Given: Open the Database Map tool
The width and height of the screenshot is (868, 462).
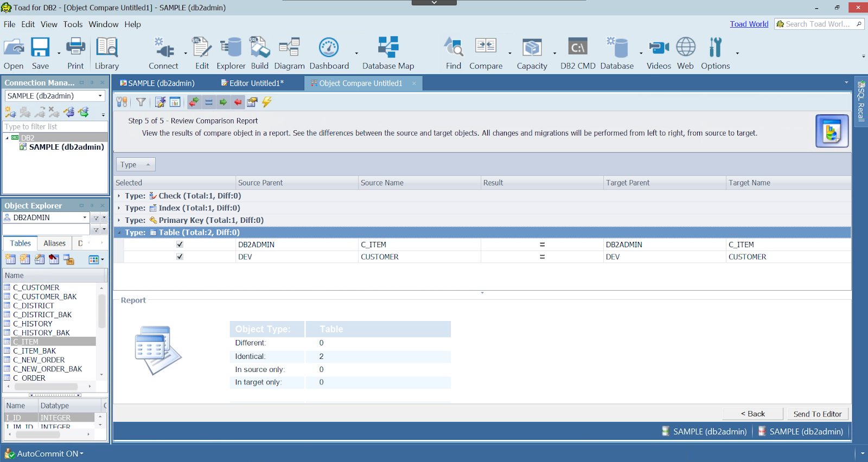Looking at the screenshot, I should (x=388, y=53).
